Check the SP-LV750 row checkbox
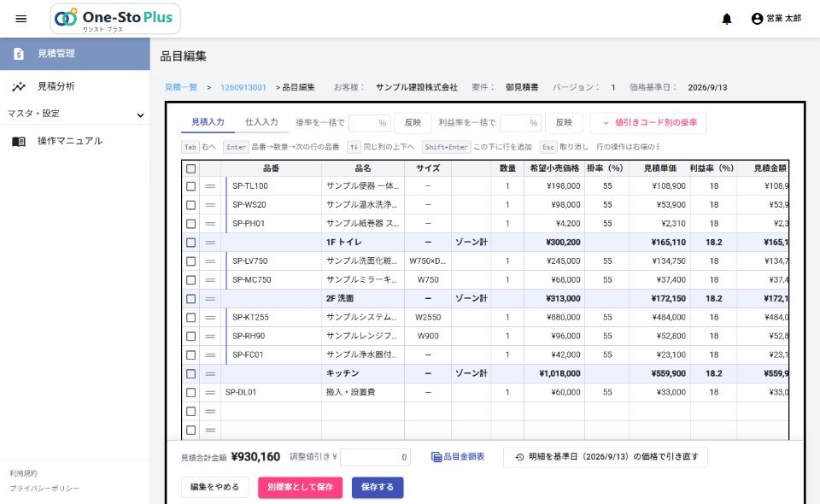This screenshot has height=504, width=820. coord(190,261)
